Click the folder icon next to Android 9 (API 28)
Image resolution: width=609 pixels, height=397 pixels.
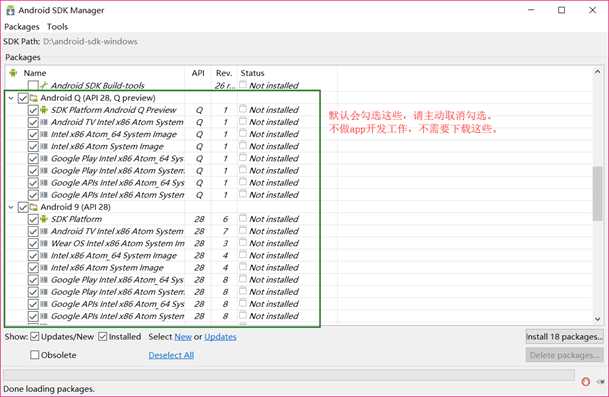click(34, 207)
